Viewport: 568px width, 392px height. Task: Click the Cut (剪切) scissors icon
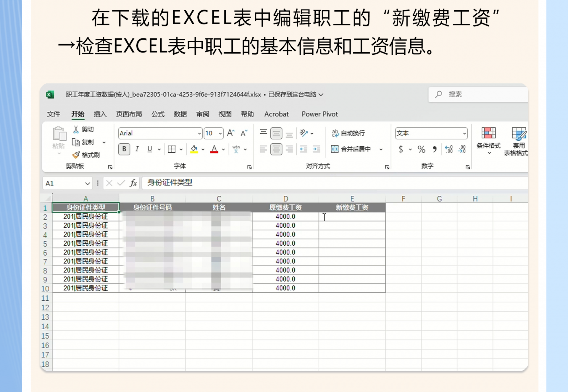76,129
